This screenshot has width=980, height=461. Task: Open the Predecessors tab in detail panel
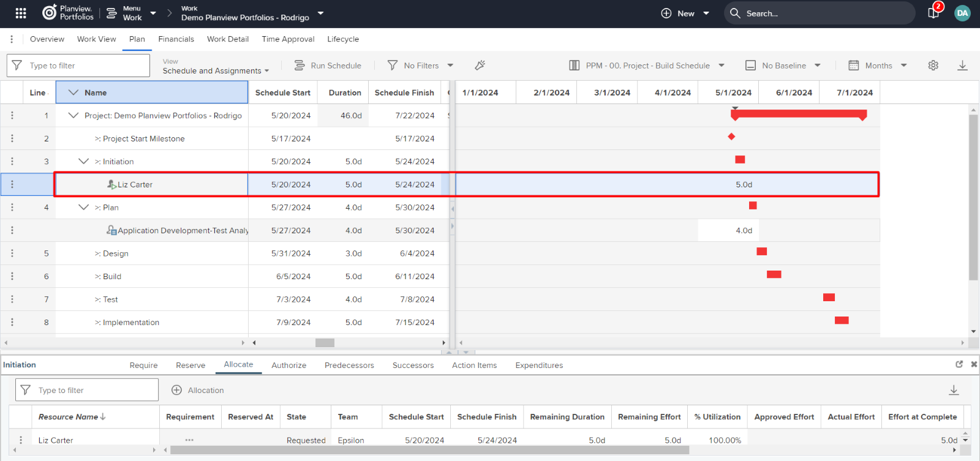(x=349, y=365)
